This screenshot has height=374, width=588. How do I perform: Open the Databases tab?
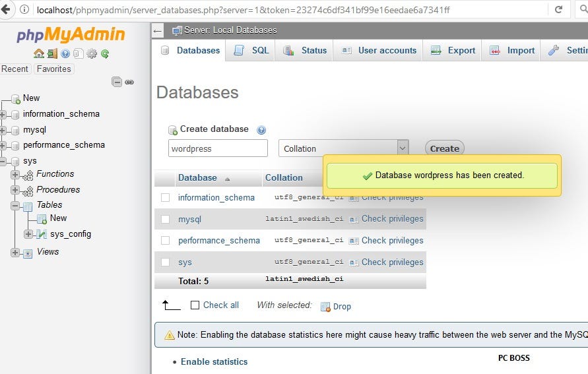coord(190,50)
